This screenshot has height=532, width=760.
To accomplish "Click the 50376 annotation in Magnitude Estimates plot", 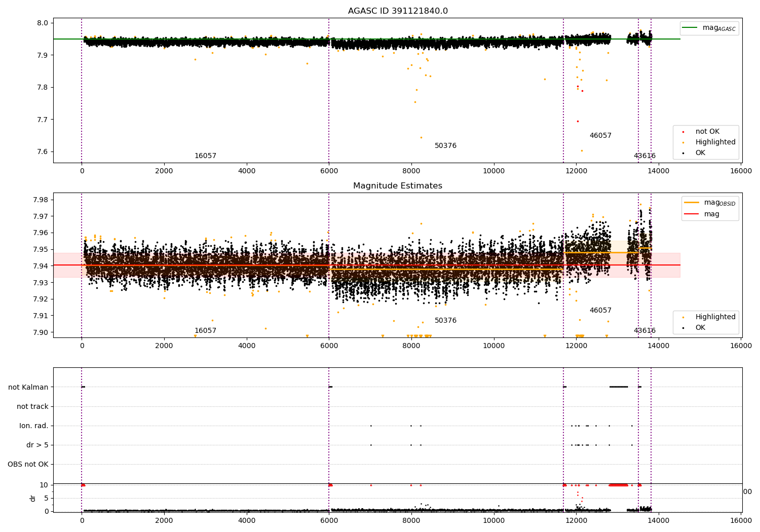I will pos(445,321).
